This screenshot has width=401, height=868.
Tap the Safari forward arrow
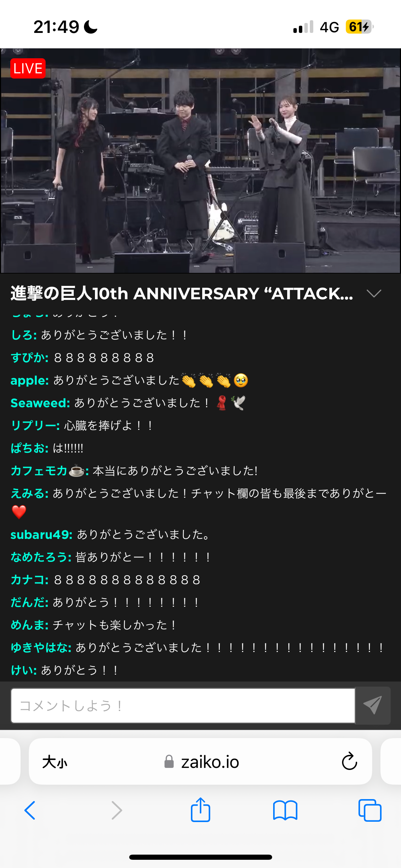point(117,810)
